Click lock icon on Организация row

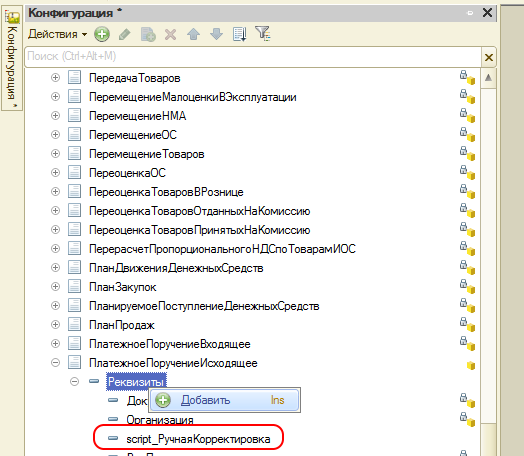463,417
